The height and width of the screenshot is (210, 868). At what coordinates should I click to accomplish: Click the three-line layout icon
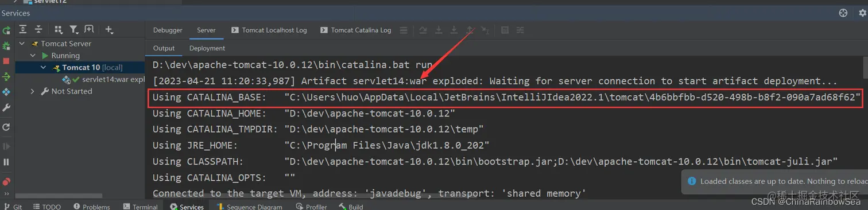(404, 30)
